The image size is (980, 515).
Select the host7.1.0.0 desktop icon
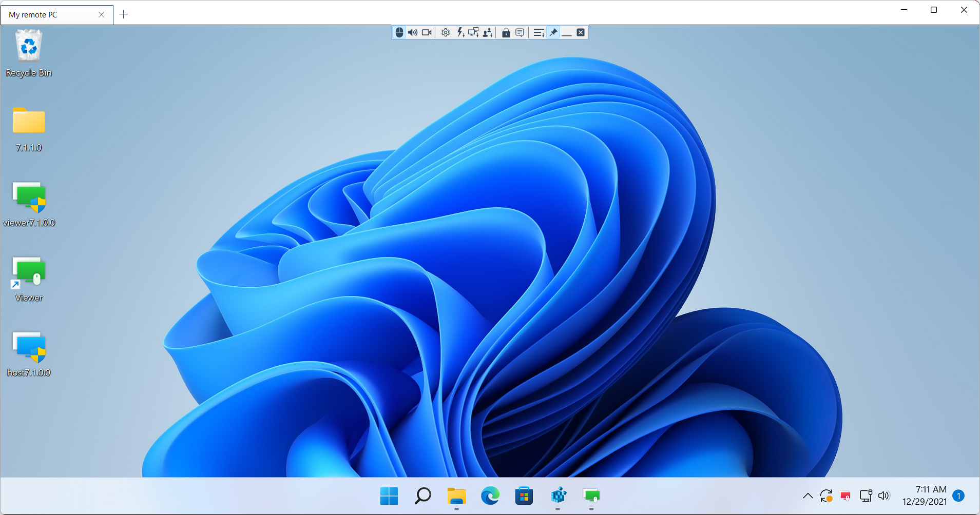click(29, 354)
